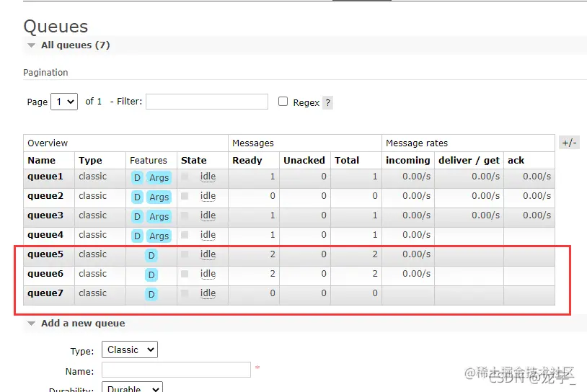This screenshot has height=392, width=587.
Task: Open queue1 details
Action: tap(45, 177)
